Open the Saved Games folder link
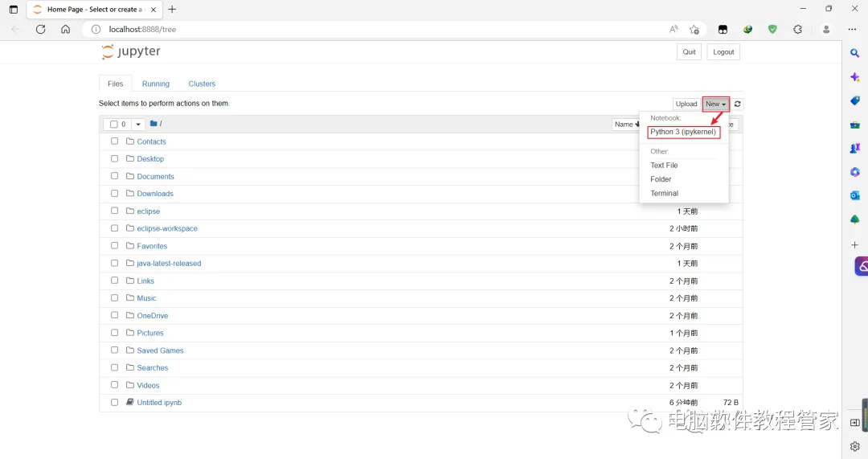Screen dimensions: 868x459 click(x=160, y=350)
